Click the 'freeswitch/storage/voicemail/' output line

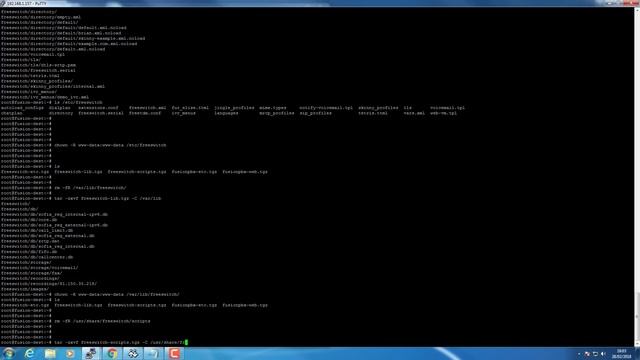tap(40, 268)
